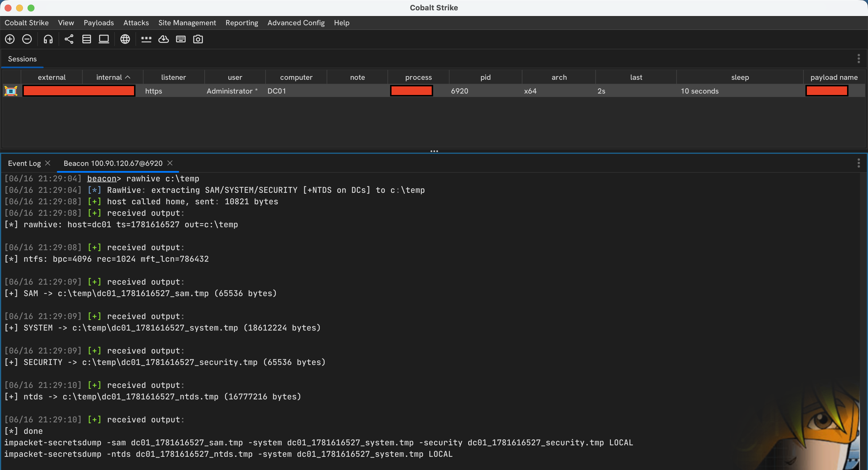Open the Advanced Config menu
This screenshot has height=470, width=868.
[x=296, y=23]
